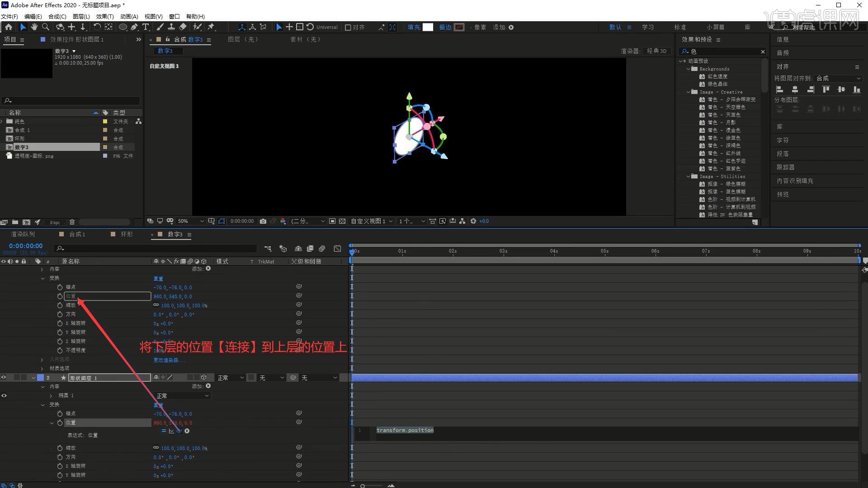Screen dimensions: 868x488
Task: Click the delete trash icon in Project panel
Action: (x=72, y=222)
